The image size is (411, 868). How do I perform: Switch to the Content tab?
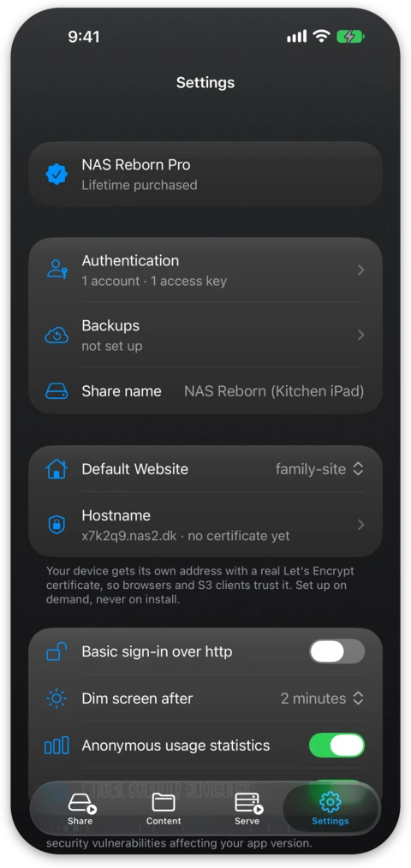164,809
